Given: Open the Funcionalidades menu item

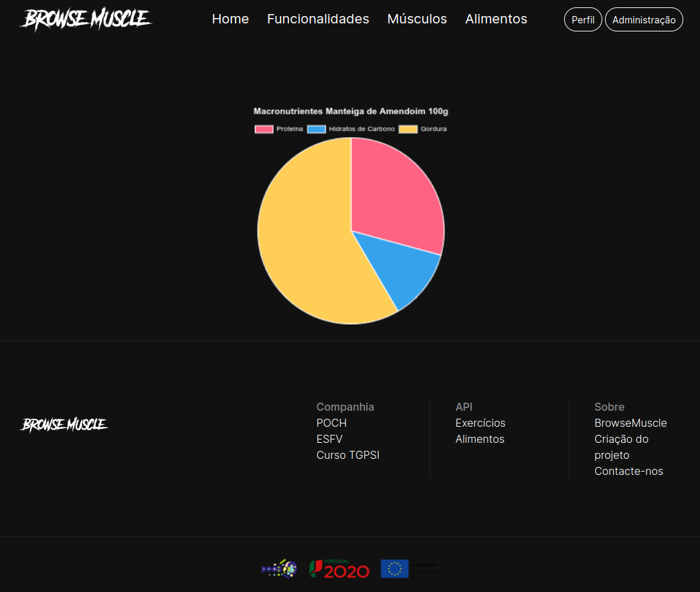Looking at the screenshot, I should click(x=318, y=19).
